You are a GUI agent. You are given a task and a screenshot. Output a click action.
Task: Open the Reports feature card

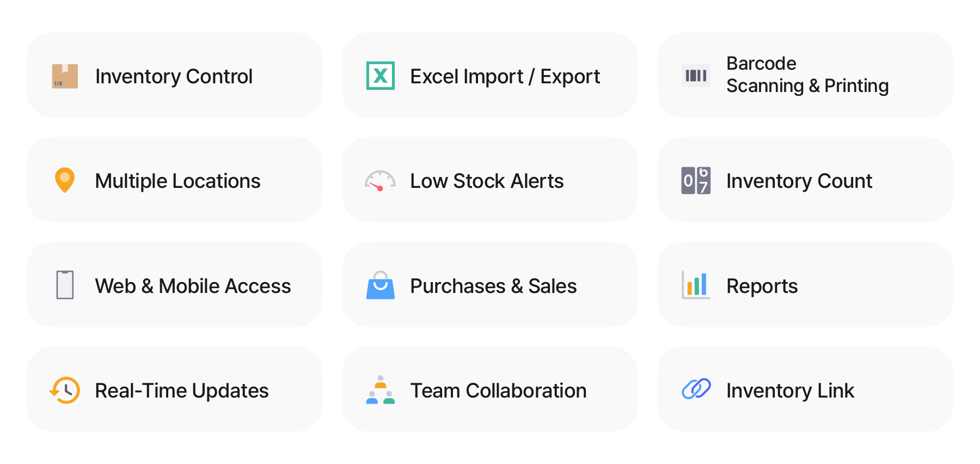(805, 285)
